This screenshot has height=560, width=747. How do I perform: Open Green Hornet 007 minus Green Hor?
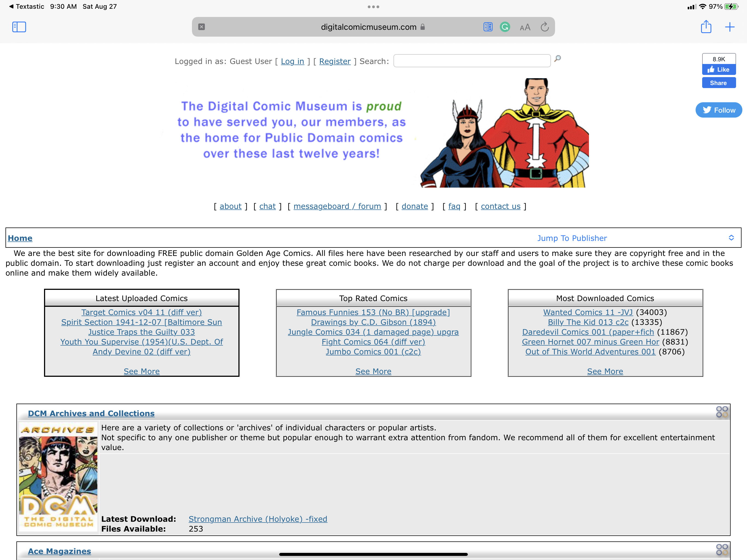[590, 342]
